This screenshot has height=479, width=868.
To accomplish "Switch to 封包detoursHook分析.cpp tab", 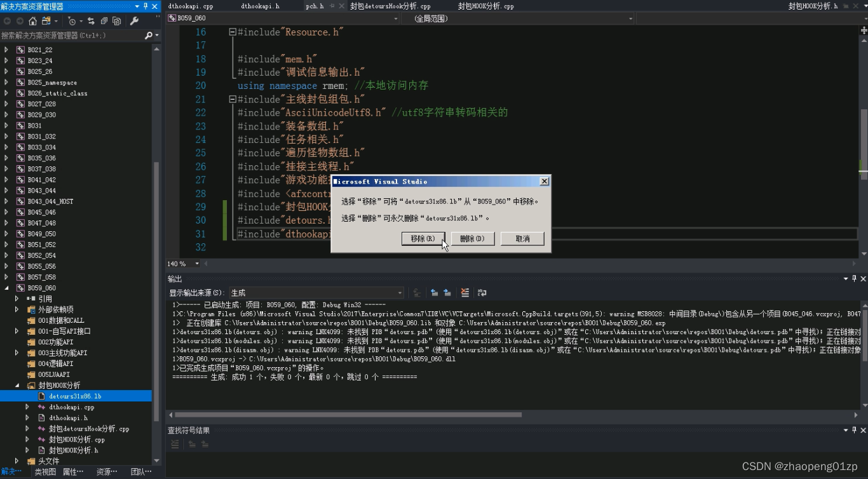I will tap(390, 6).
